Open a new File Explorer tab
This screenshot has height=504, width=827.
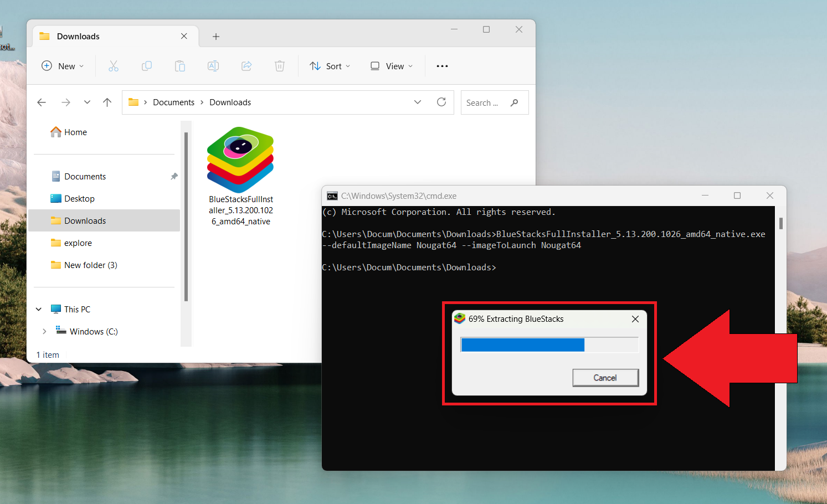pos(216,36)
